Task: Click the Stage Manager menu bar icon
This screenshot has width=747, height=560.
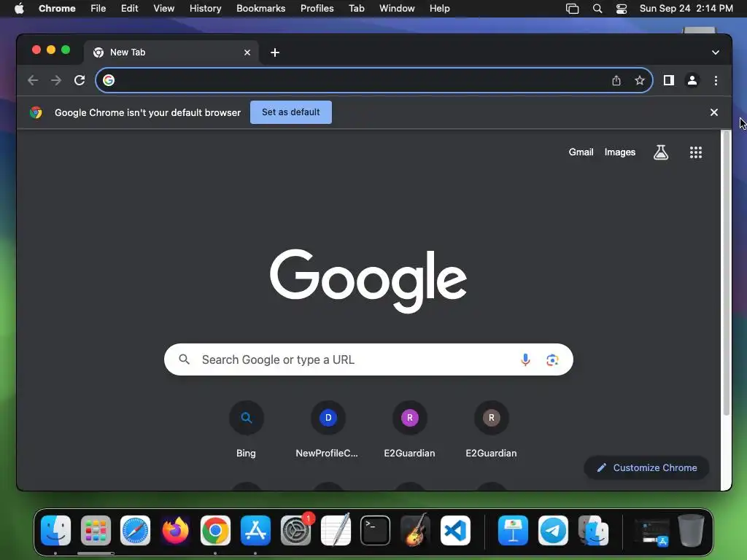Action: coord(572,9)
